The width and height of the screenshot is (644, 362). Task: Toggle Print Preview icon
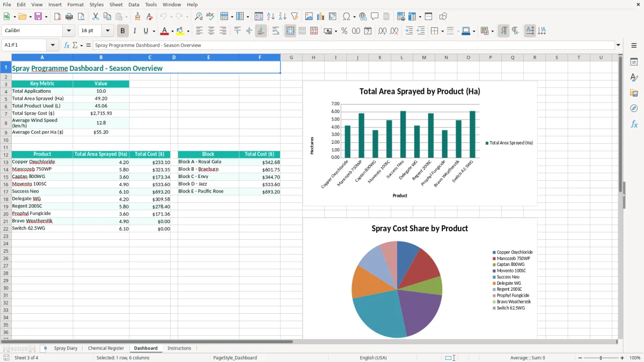(x=81, y=17)
